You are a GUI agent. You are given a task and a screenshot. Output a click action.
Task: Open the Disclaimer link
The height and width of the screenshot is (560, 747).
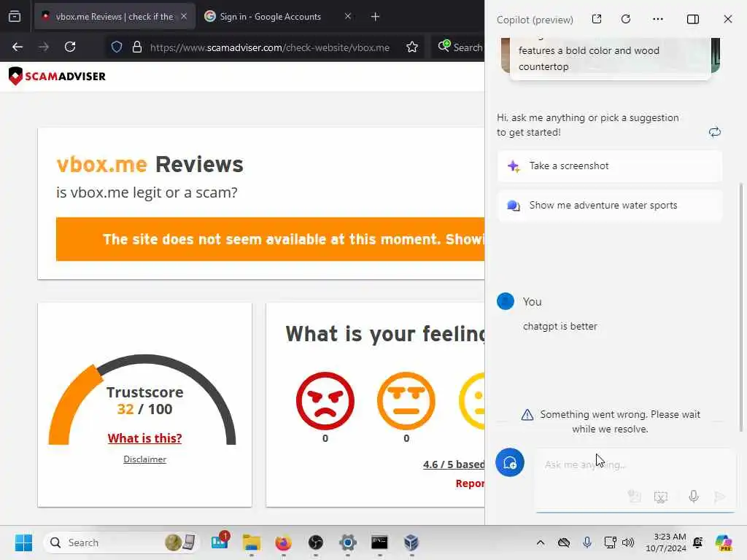tap(145, 459)
